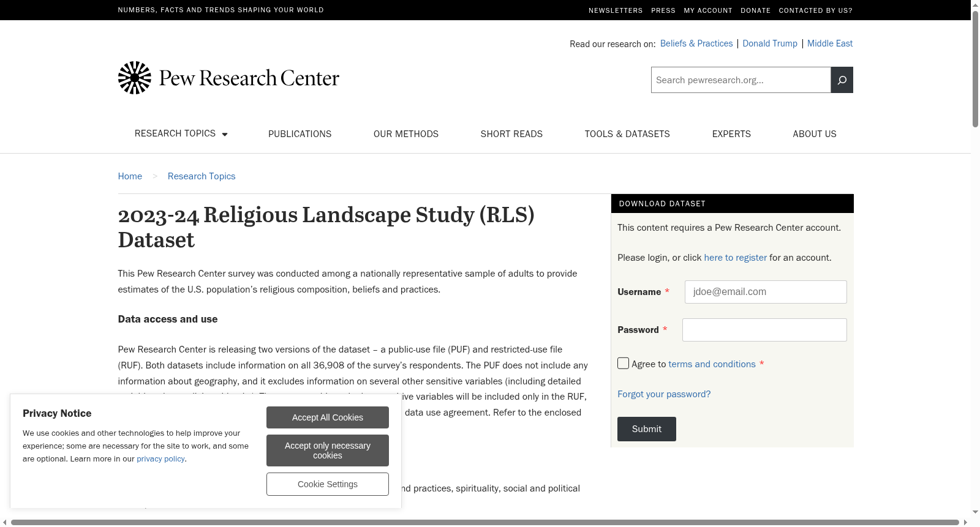Image resolution: width=980 pixels, height=527 pixels.
Task: Click the Download Dataset panel header
Action: click(733, 204)
